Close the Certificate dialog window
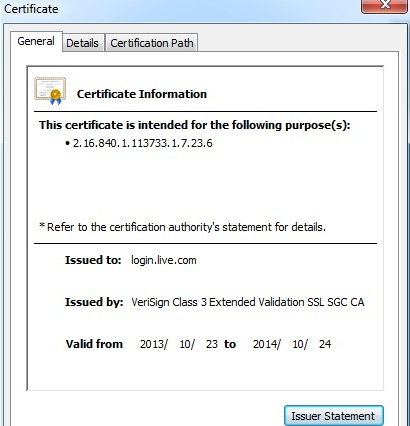Viewport: 410px width, 426px height. point(385,5)
